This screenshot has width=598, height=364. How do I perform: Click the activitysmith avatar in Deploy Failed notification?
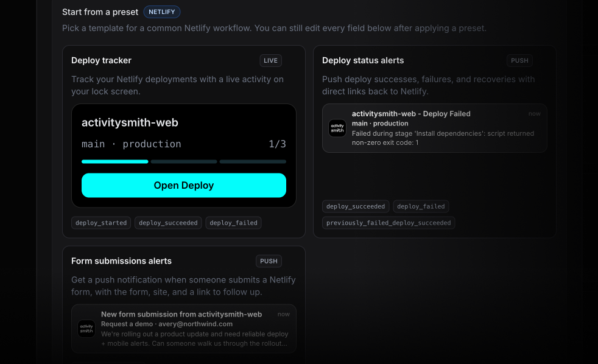coord(337,128)
